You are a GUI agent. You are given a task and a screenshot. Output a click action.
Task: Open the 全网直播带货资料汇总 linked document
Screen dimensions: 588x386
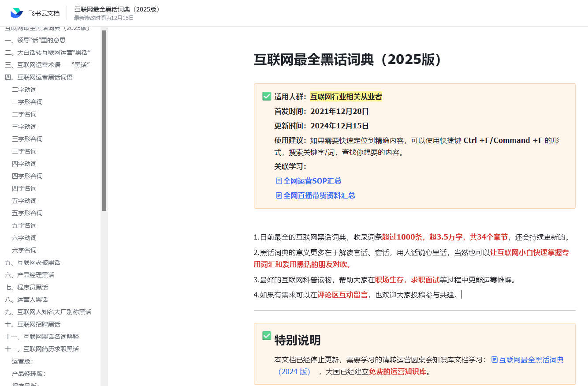click(319, 195)
